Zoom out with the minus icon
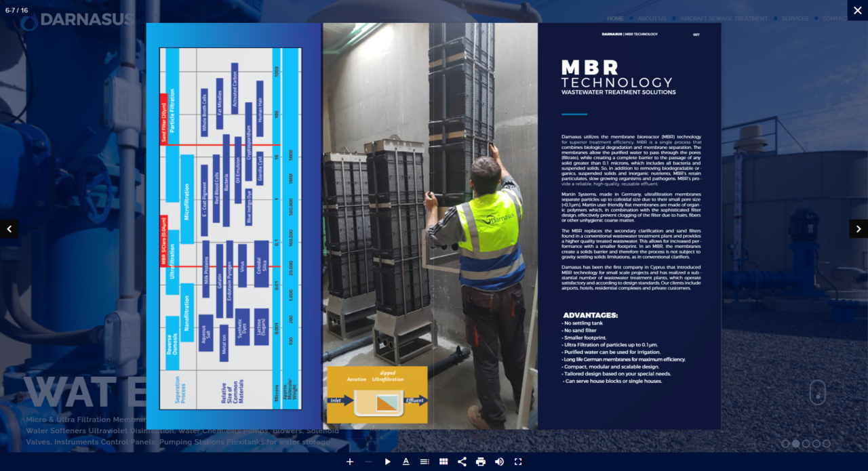The height and width of the screenshot is (471, 868). tap(368, 462)
